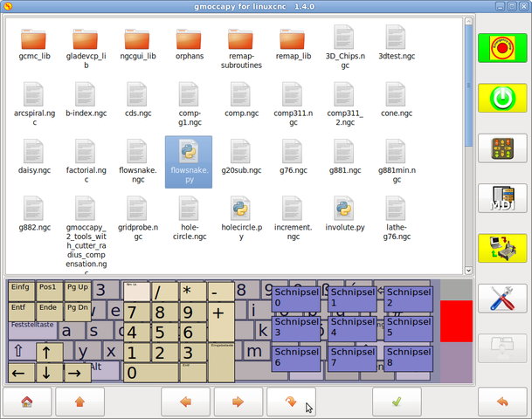The width and height of the screenshot is (532, 419).
Task: Click the red area beside on-screen keyboard
Action: pos(456,321)
